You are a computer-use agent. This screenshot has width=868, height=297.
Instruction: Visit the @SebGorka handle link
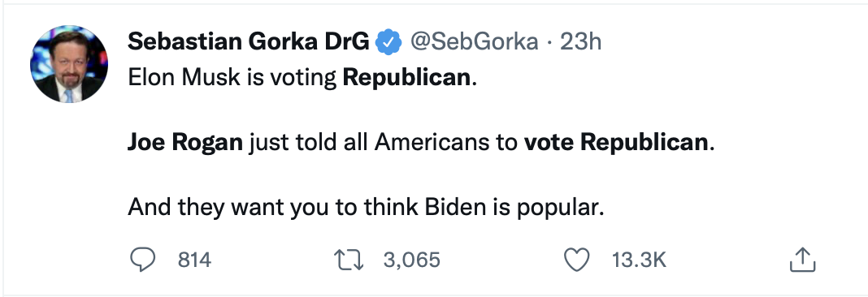point(473,41)
